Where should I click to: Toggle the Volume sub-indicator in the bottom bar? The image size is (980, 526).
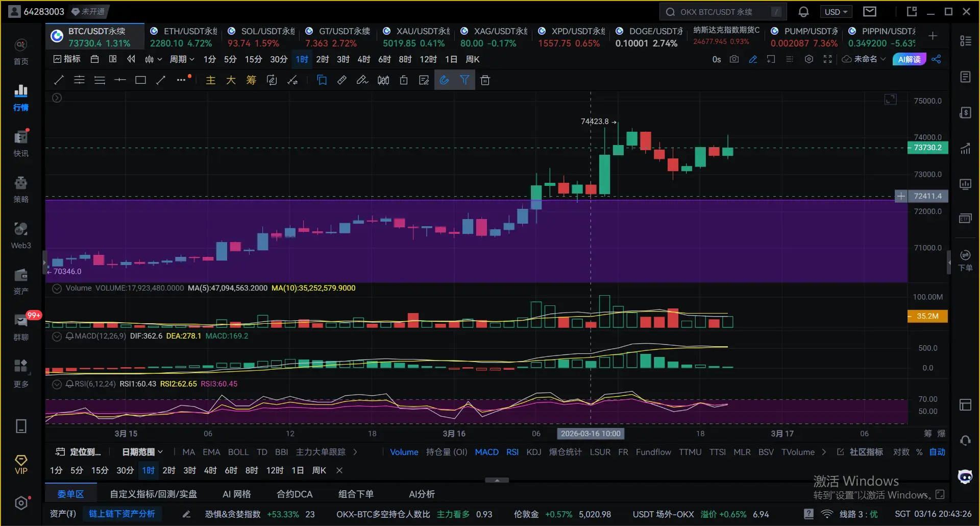pos(404,452)
